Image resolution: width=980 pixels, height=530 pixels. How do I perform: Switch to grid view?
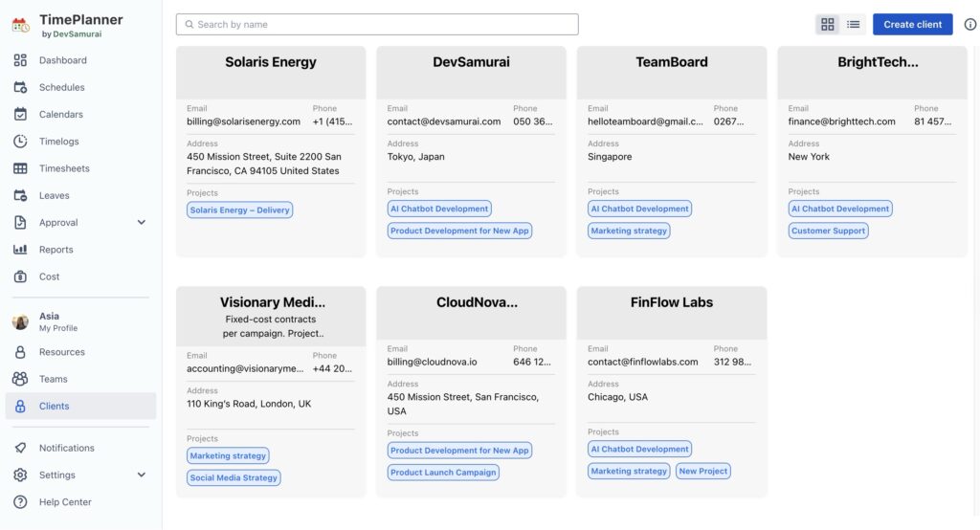[828, 24]
